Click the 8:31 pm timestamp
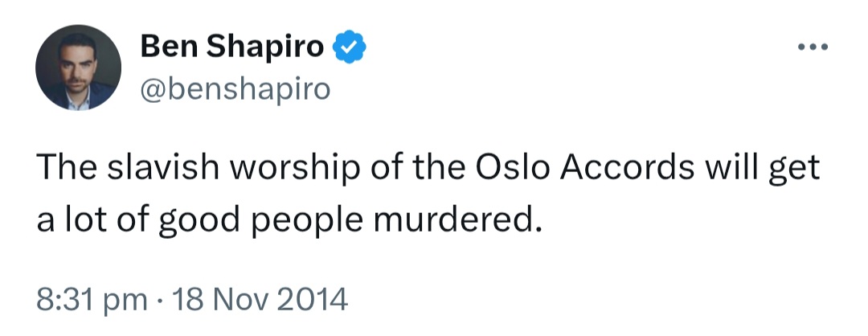 tap(92, 300)
